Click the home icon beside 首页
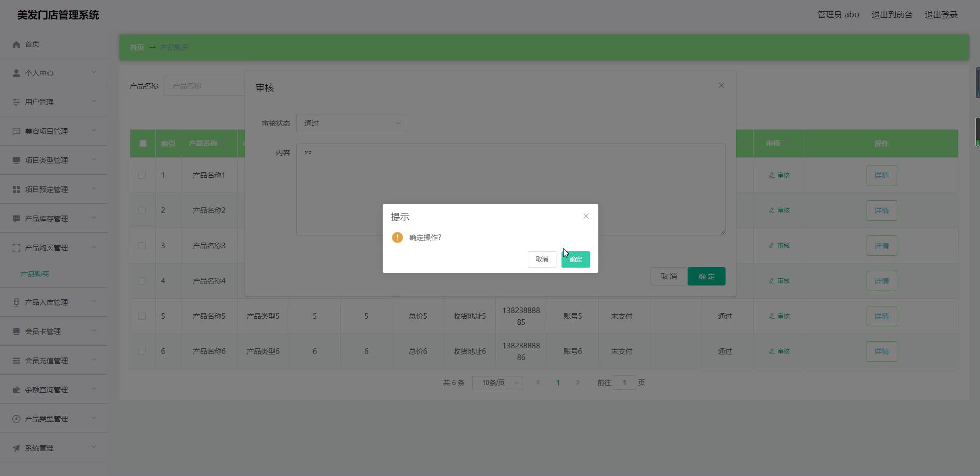 click(x=16, y=44)
